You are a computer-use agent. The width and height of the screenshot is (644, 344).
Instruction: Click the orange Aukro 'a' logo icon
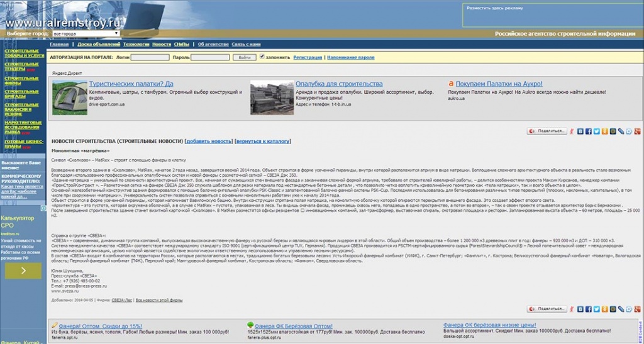[x=451, y=84]
